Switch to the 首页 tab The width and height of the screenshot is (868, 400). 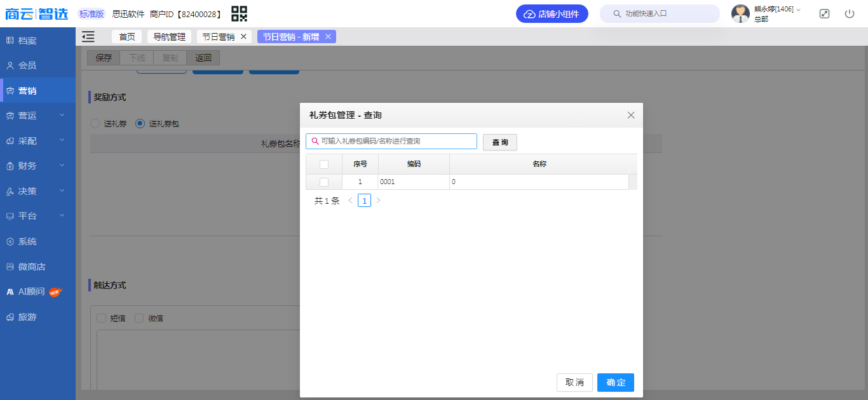click(127, 37)
